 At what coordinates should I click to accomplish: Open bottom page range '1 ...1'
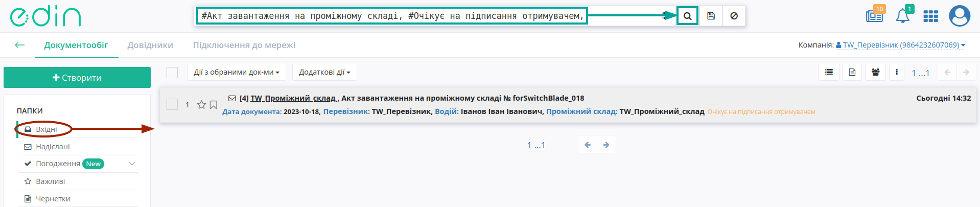tap(536, 145)
